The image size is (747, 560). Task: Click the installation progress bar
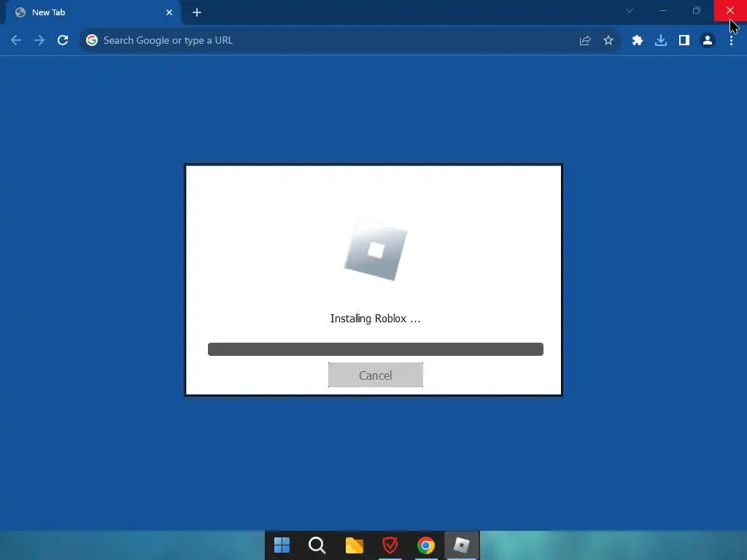376,349
